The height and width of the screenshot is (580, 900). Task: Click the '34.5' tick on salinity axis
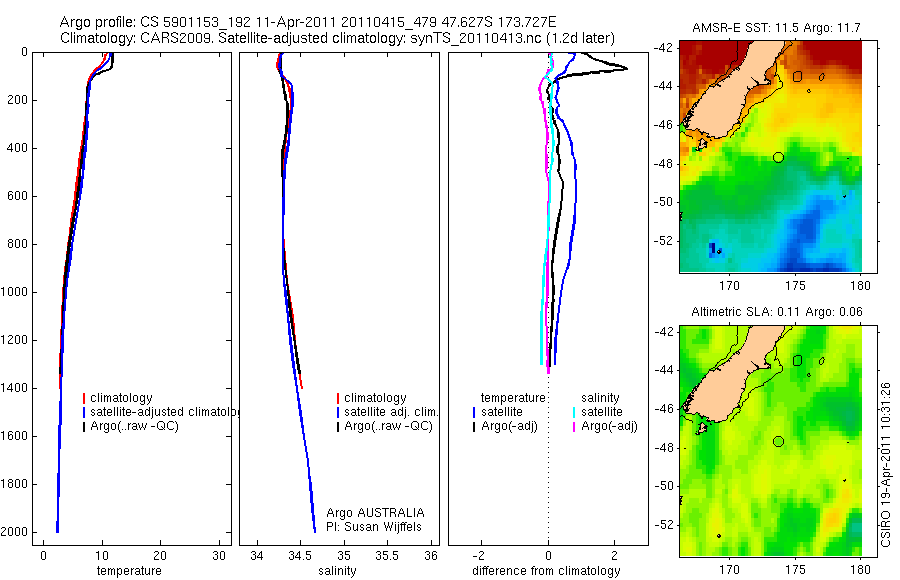point(300,556)
